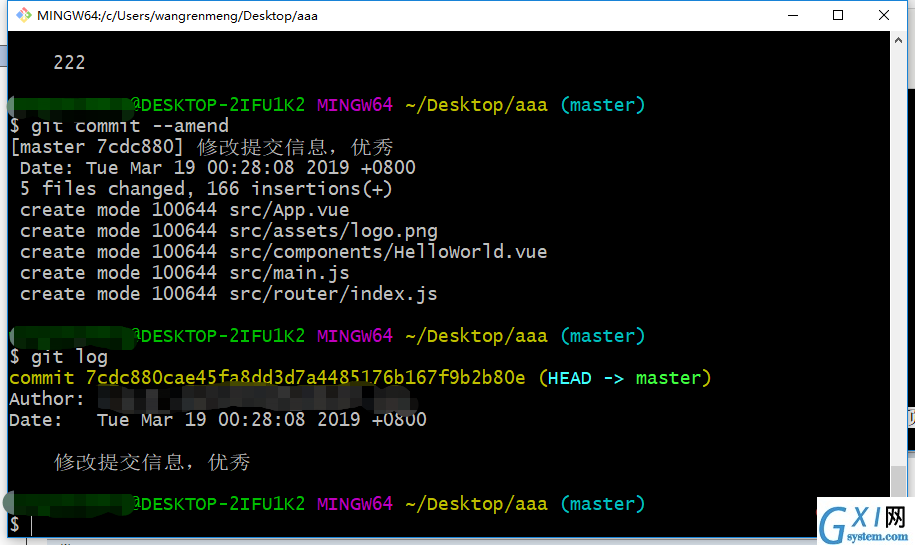Click the src/App.vue create mode line
Viewport: 915px width, 545px height.
(x=184, y=210)
